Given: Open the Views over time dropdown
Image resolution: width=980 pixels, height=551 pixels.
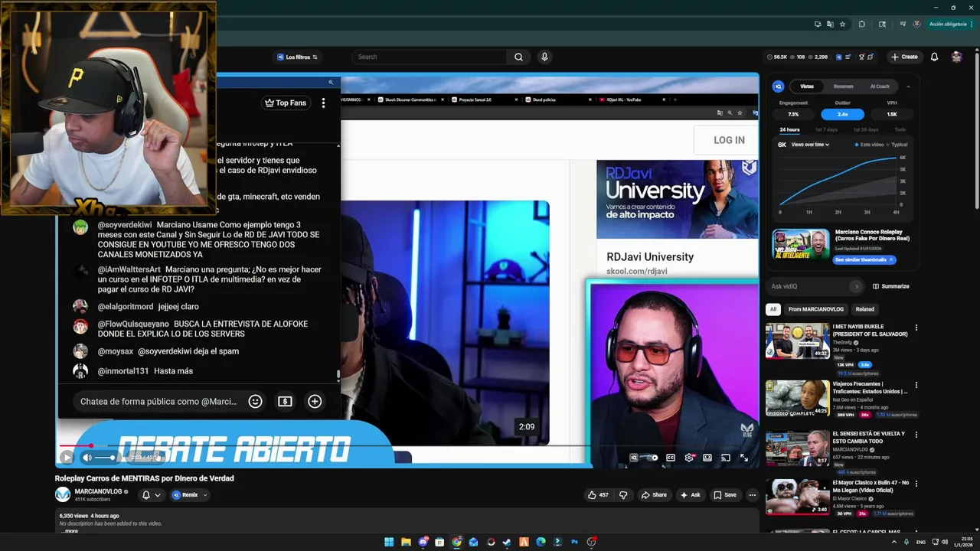Looking at the screenshot, I should [x=810, y=145].
